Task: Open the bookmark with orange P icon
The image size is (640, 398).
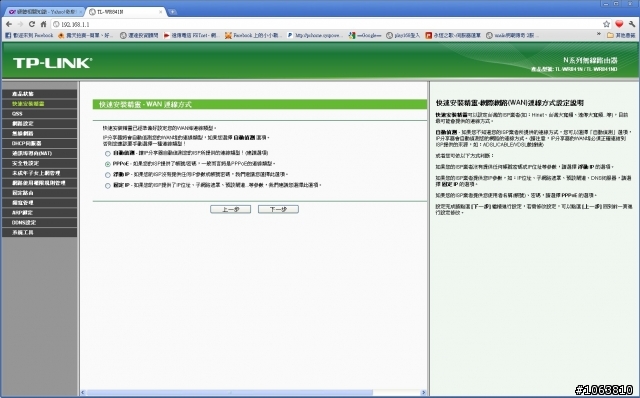Action: pos(453,36)
